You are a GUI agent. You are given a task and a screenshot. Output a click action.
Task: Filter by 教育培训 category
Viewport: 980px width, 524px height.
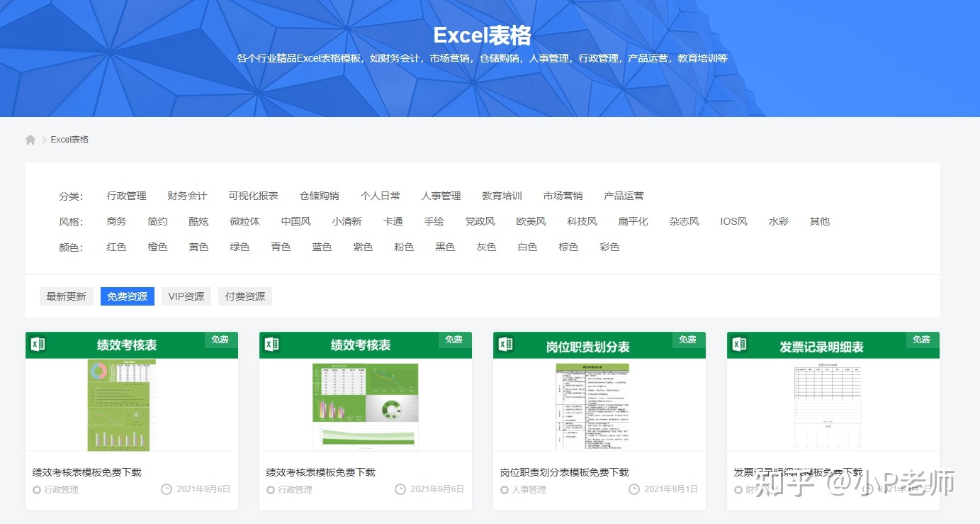click(x=502, y=196)
